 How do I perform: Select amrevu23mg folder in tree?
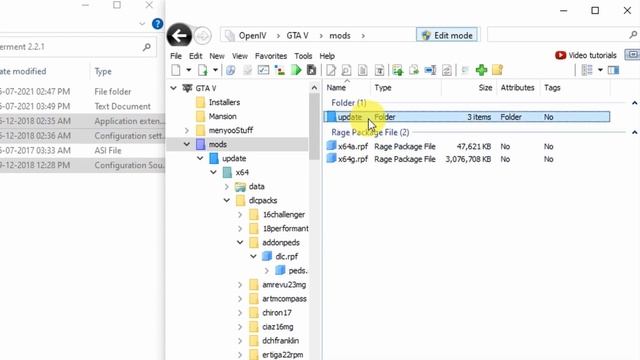click(284, 284)
